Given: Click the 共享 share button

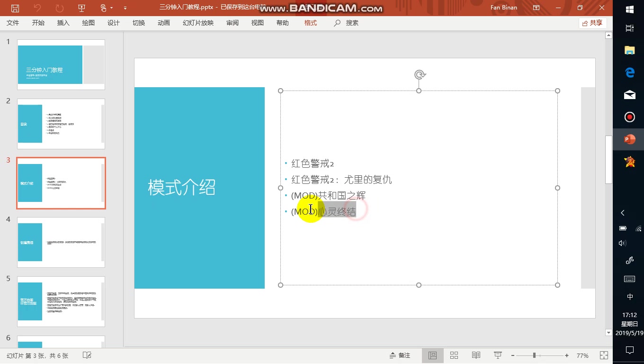Looking at the screenshot, I should [x=592, y=23].
